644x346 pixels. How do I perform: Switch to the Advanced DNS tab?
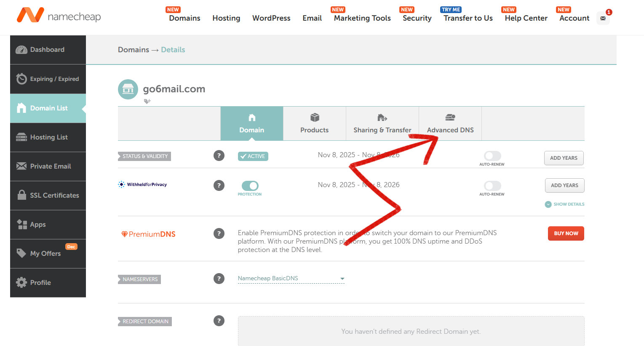(450, 123)
